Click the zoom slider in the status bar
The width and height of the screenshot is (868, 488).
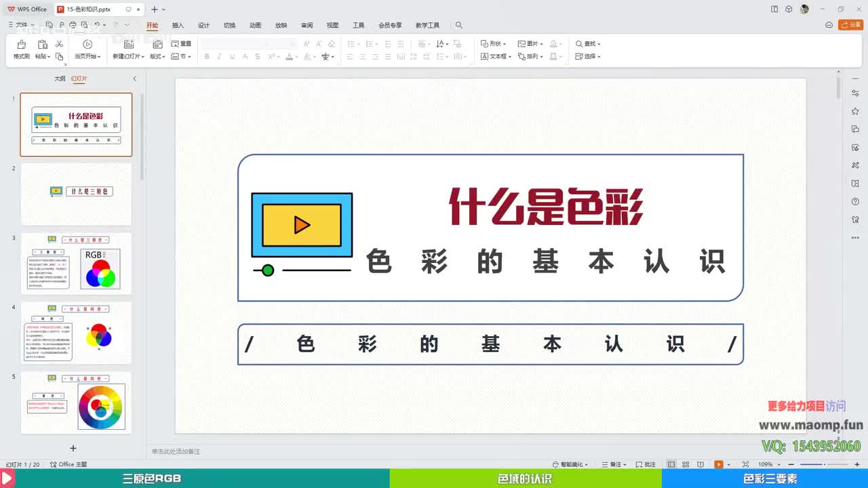pos(824,464)
